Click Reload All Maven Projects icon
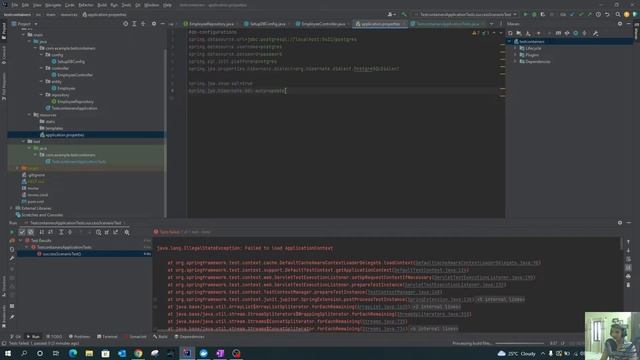This screenshot has width=640, height=360. [x=510, y=33]
